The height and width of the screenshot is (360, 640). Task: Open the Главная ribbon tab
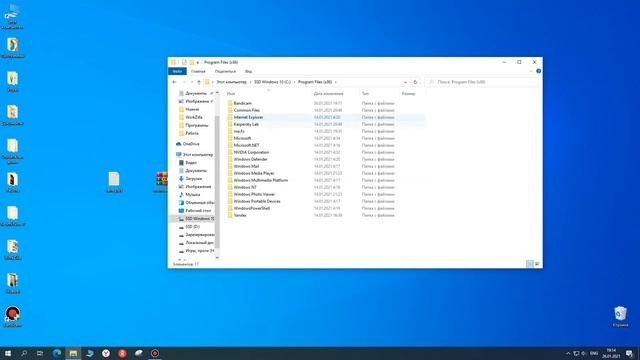click(198, 71)
